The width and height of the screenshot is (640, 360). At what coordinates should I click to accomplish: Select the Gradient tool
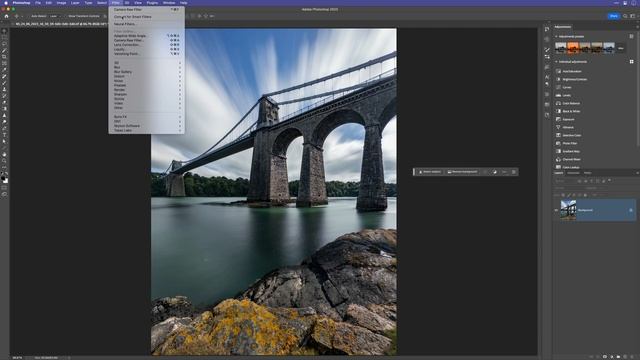(x=4, y=109)
